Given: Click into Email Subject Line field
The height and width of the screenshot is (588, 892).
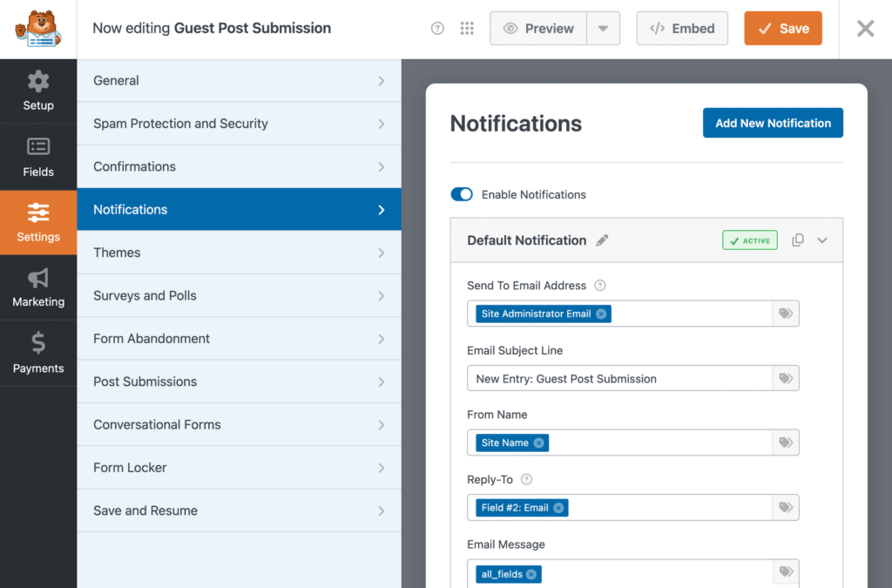Looking at the screenshot, I should click(619, 378).
